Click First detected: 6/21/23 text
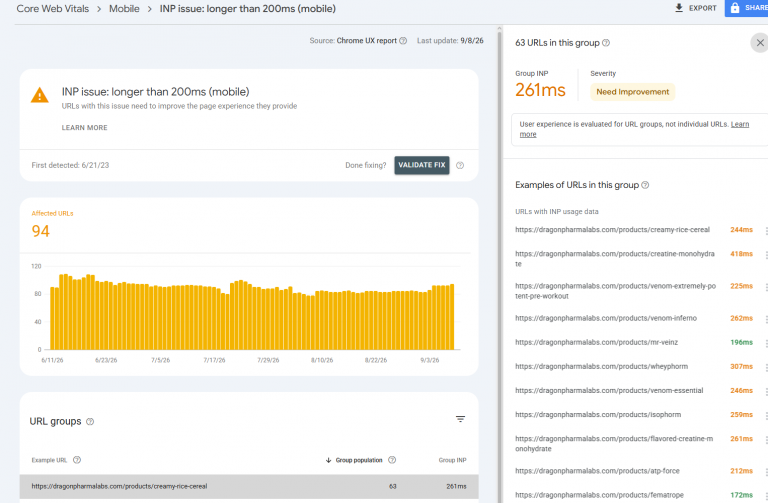This screenshot has height=503, width=768. [x=70, y=166]
